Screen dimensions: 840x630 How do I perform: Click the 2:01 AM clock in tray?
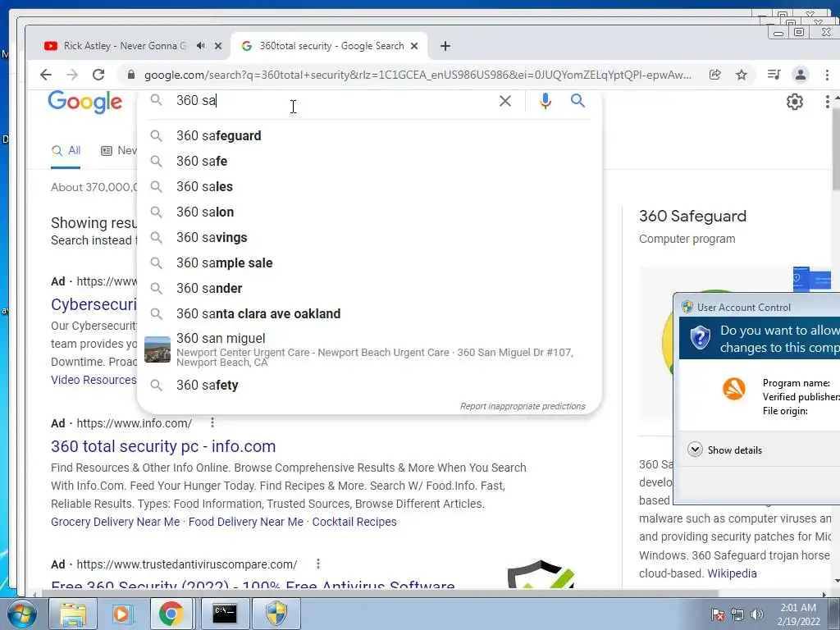[x=798, y=614]
